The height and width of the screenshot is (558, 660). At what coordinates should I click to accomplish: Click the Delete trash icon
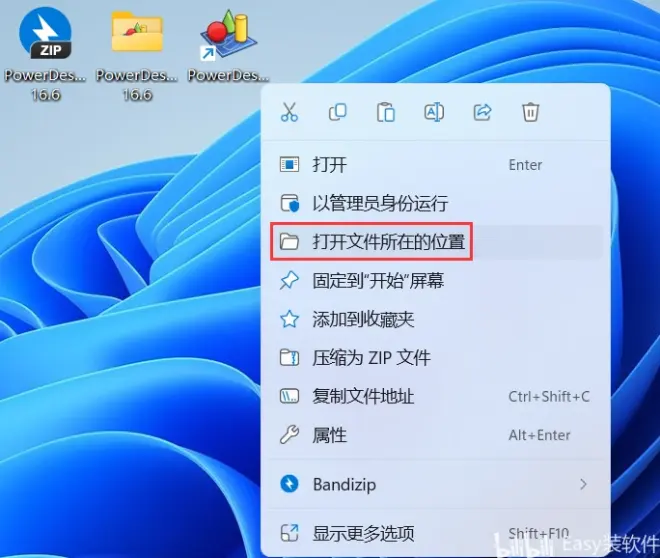click(x=530, y=112)
